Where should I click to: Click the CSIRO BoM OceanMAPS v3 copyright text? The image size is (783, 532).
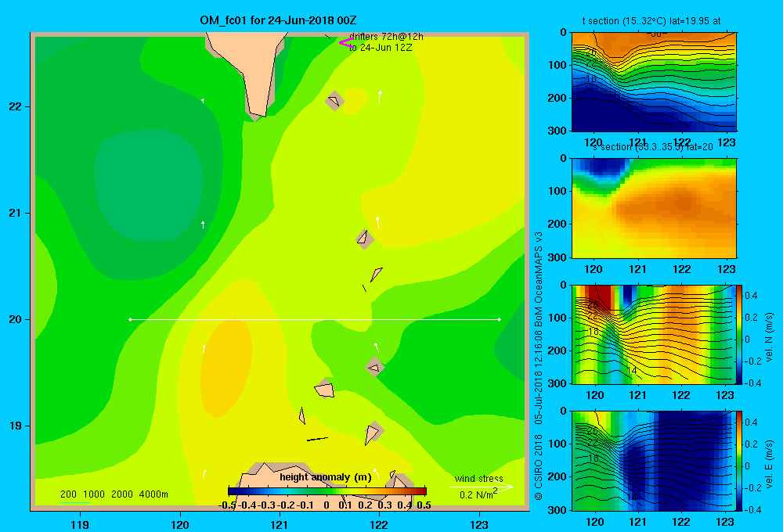pyautogui.click(x=539, y=365)
